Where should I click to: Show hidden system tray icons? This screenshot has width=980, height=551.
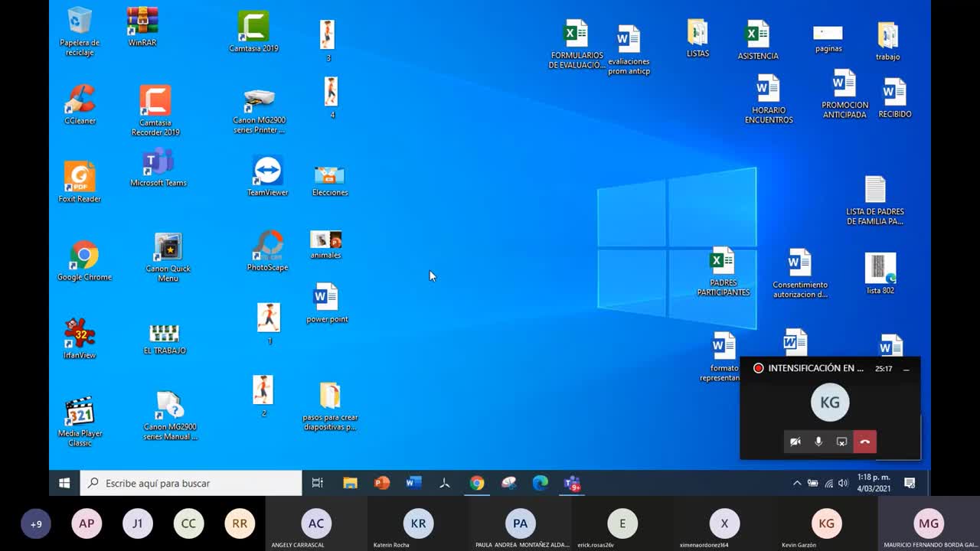[797, 483]
